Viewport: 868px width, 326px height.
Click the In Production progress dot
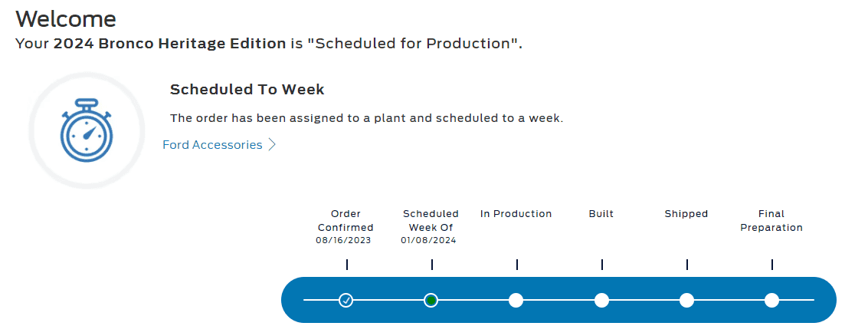coord(516,301)
